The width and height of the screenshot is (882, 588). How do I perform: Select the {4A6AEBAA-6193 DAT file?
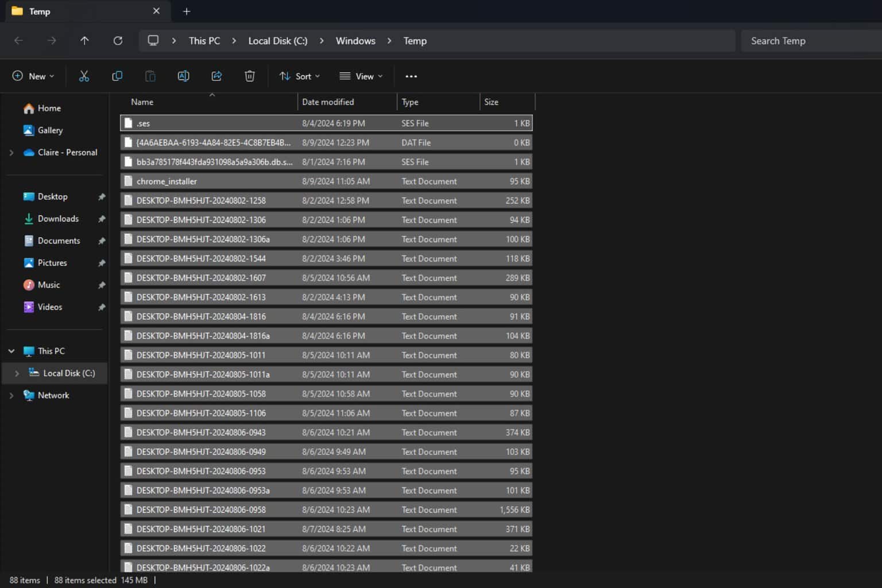(x=326, y=142)
